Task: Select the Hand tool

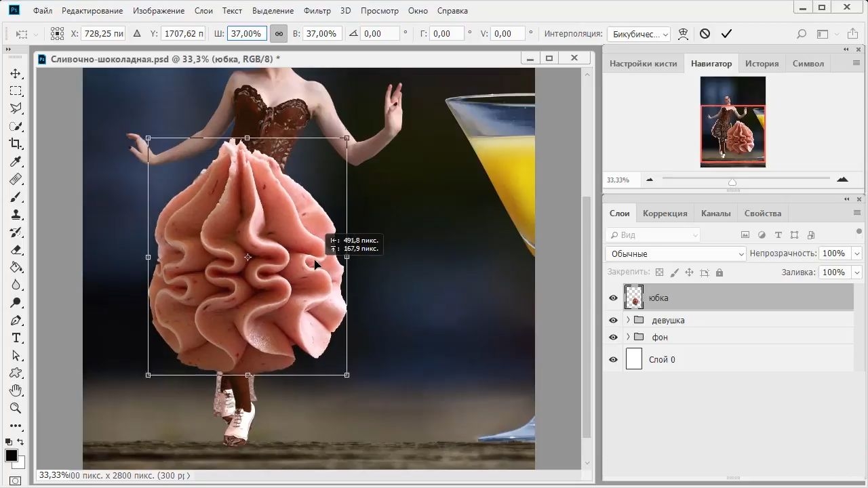Action: click(x=16, y=390)
